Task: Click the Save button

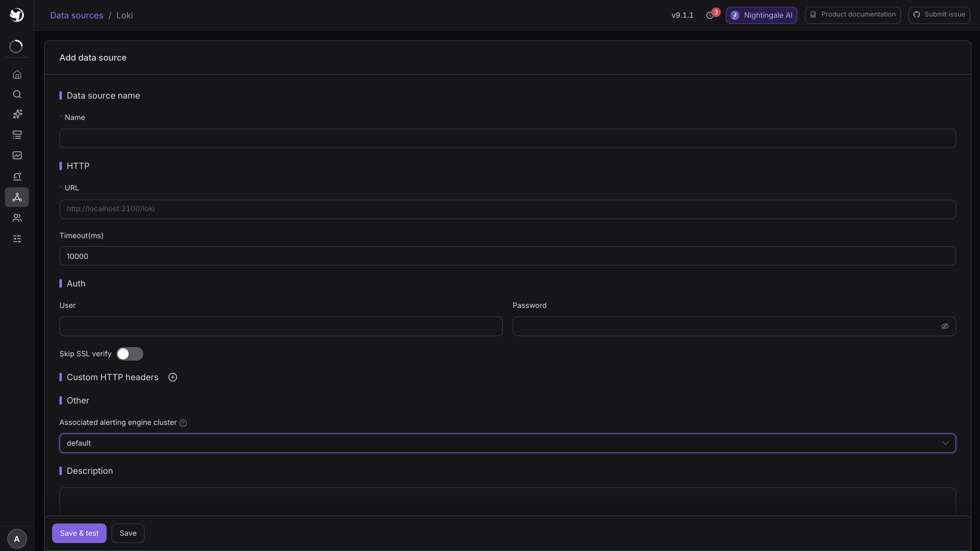Action: coord(128,533)
